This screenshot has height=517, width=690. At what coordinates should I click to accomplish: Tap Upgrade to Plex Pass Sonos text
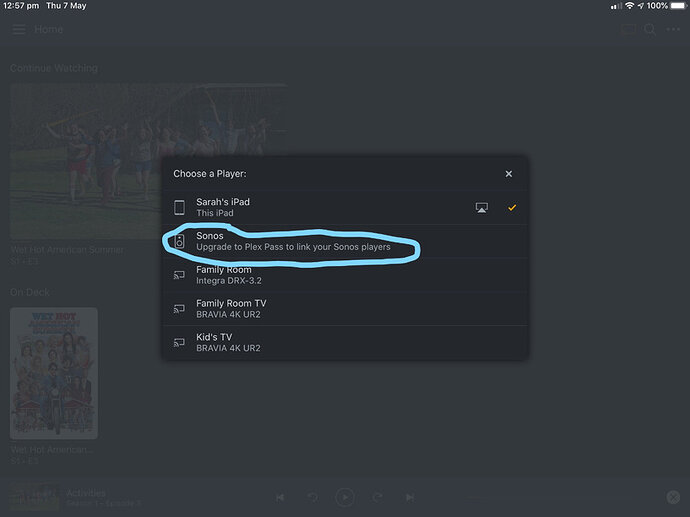[x=293, y=247]
